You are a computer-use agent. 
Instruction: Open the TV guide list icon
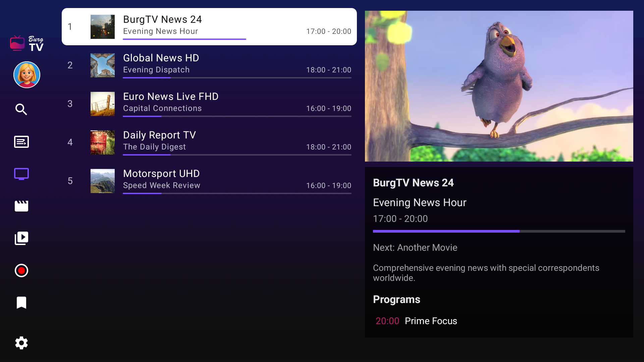tap(21, 142)
